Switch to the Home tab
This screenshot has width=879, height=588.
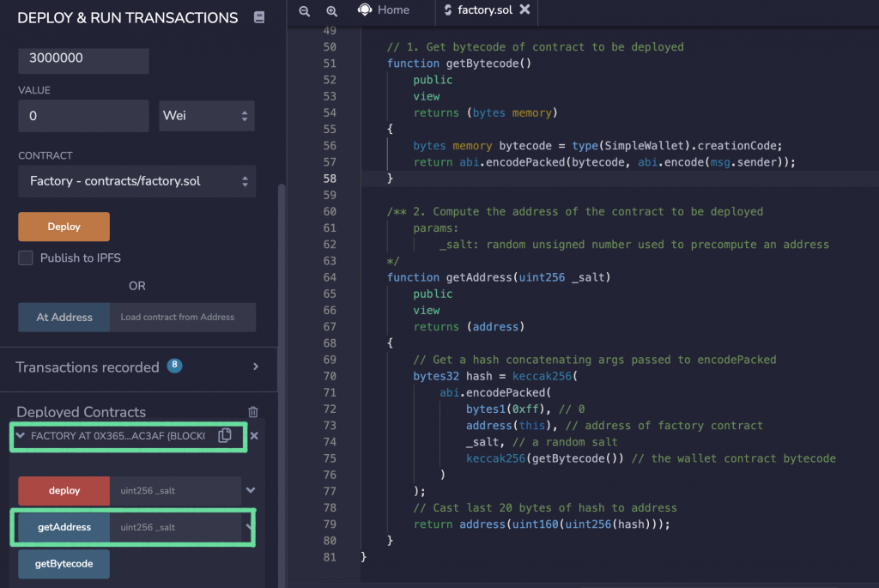[x=384, y=10]
